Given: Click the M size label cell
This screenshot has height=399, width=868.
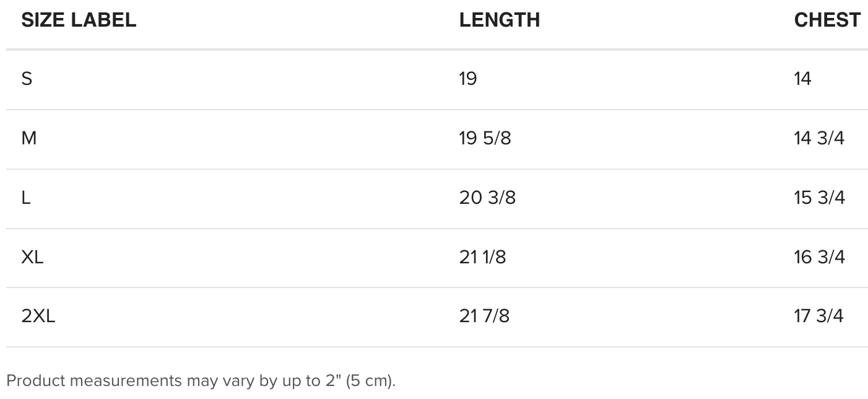Looking at the screenshot, I should [x=29, y=138].
